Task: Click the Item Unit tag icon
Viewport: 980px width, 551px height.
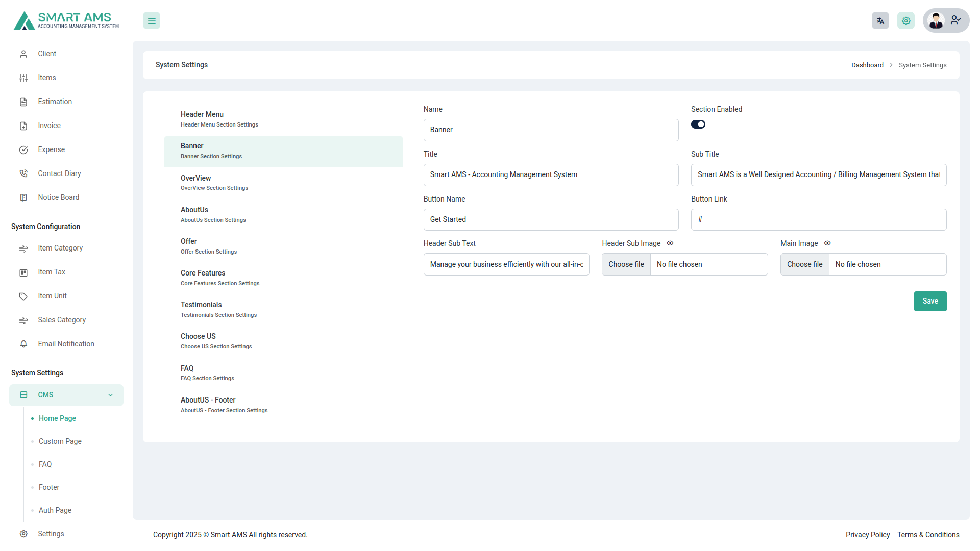Action: [23, 296]
